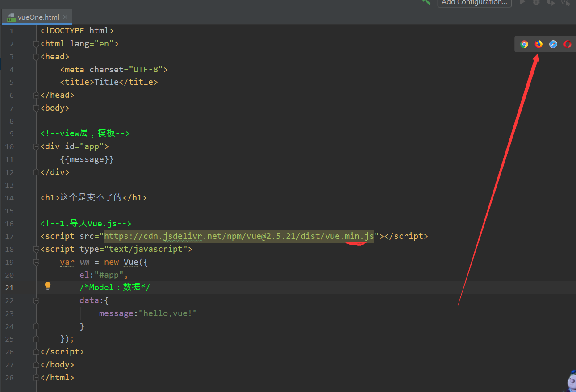The height and width of the screenshot is (392, 576).
Task: Click the Run triangle in top toolbar
Action: coord(522,2)
